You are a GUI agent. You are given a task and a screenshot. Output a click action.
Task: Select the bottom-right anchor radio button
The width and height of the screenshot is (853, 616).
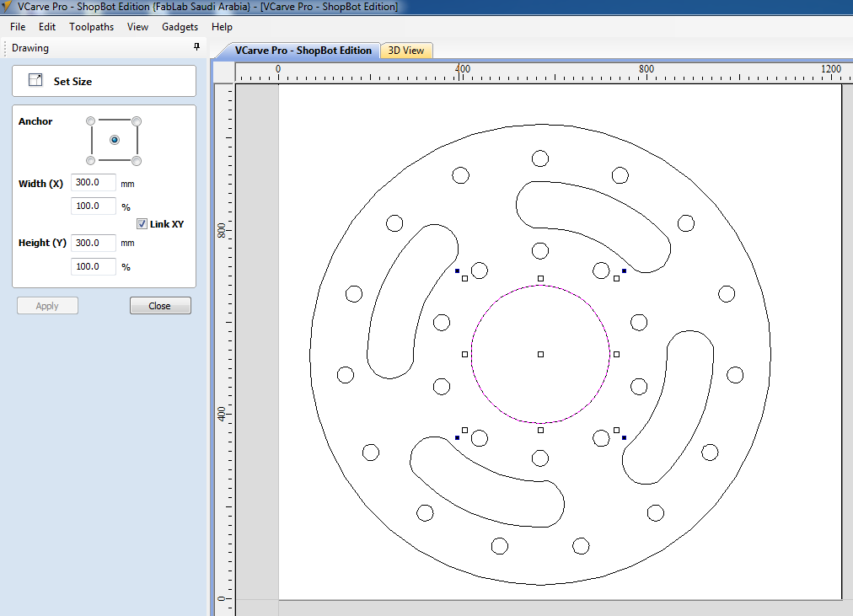[137, 160]
